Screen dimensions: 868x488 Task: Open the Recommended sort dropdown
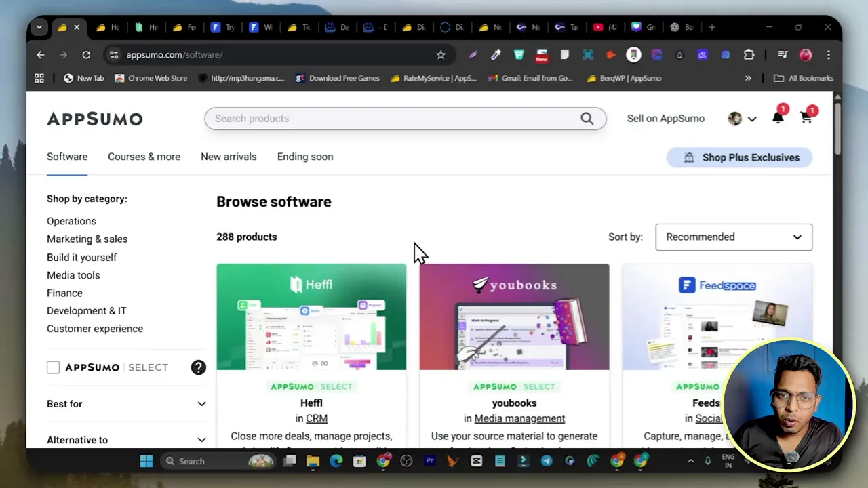coord(733,237)
